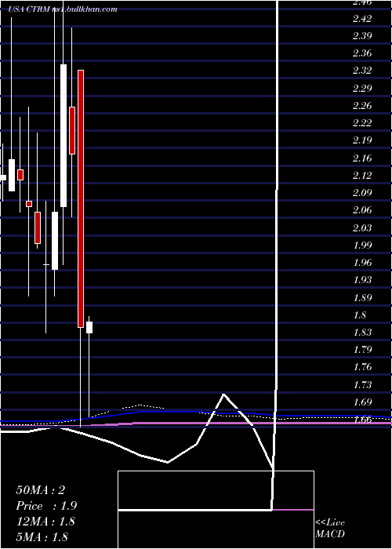392x549 pixels.
Task: Pick the 2.26 price level label
Action: pyautogui.click(x=361, y=106)
